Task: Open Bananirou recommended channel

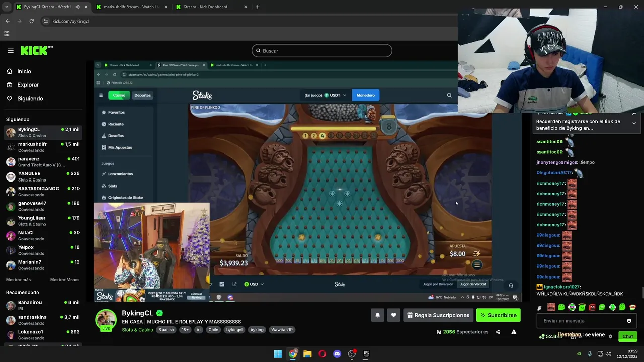Action: pos(43,305)
